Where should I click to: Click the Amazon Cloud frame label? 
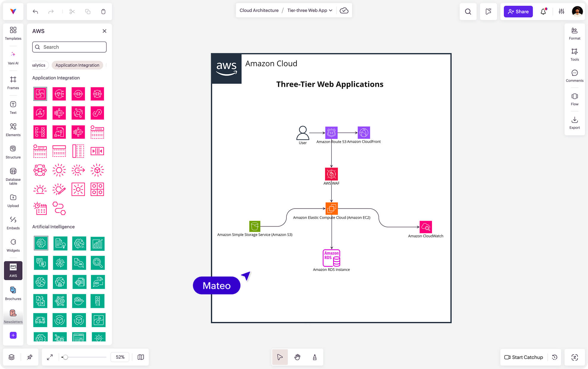271,64
